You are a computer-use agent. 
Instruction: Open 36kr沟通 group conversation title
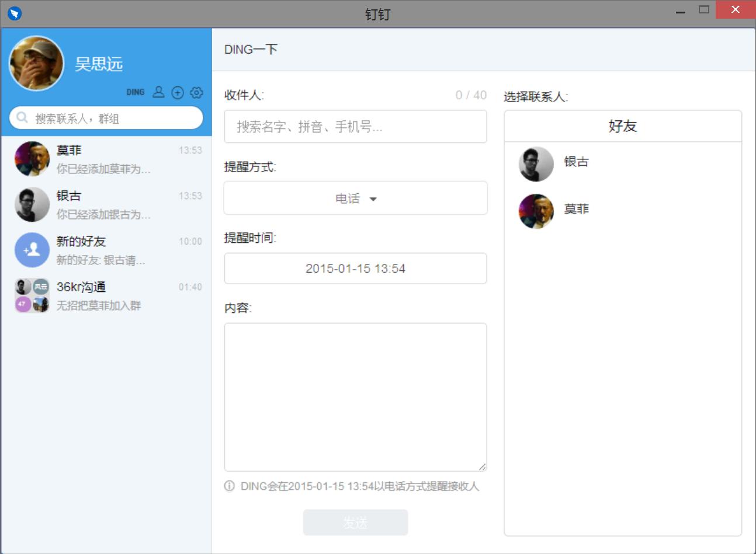(81, 287)
